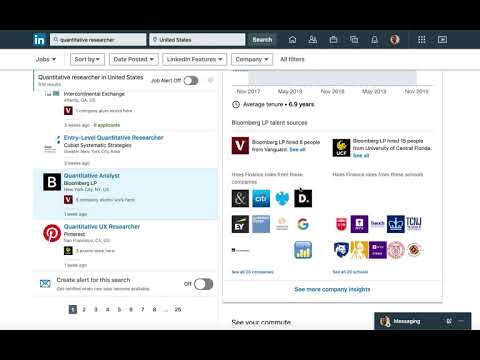Click the Citi company logo
The height and width of the screenshot is (360, 480).
261,198
